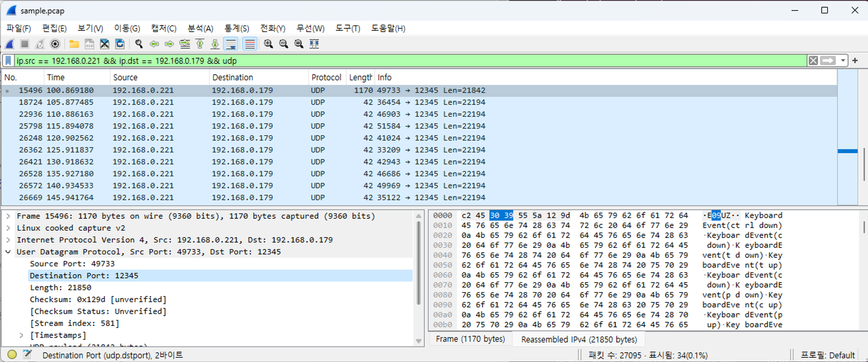Open the 보기(V) menu
Screen dimensions: 868x362
pos(90,28)
